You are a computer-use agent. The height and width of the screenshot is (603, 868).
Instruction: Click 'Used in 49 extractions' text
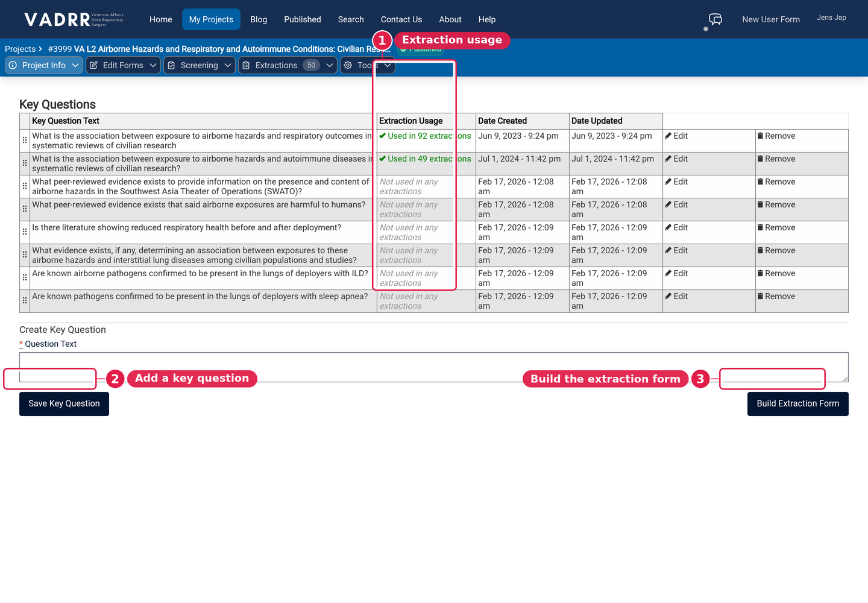(x=425, y=159)
